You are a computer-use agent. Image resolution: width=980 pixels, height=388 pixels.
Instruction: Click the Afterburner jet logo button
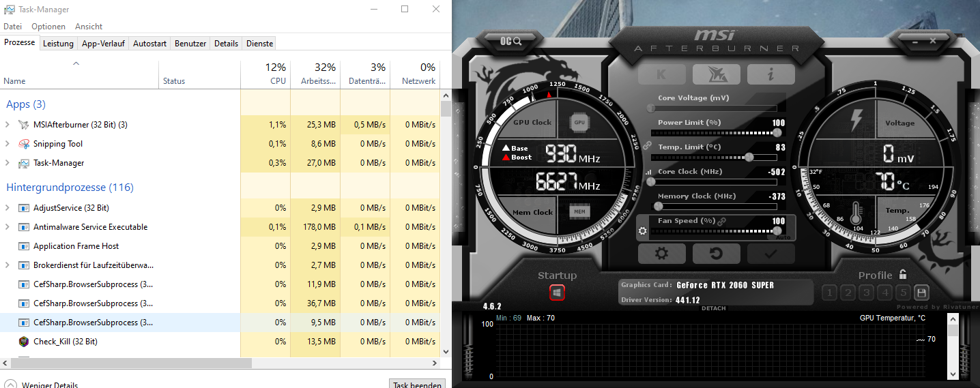point(716,74)
